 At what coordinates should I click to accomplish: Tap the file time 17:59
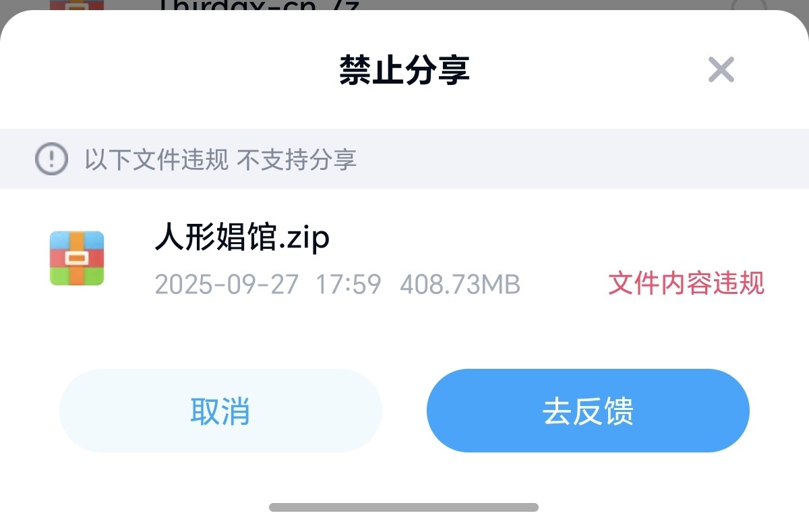[349, 285]
